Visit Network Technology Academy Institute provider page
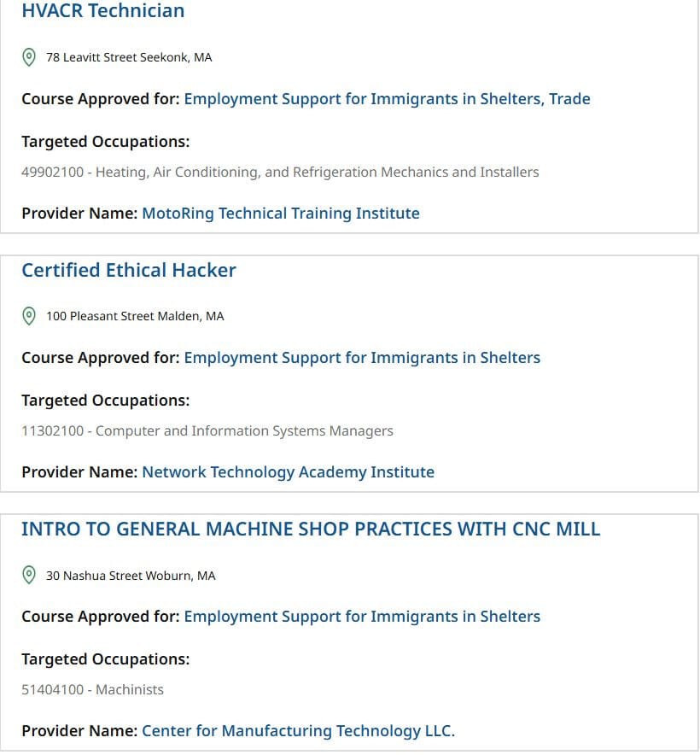The image size is (700, 755). pyautogui.click(x=288, y=471)
